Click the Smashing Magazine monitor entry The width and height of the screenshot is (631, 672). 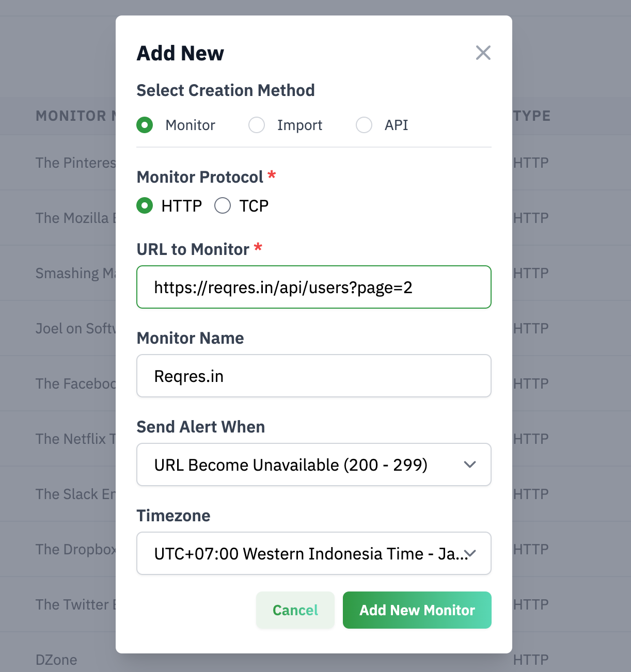pyautogui.click(x=75, y=273)
